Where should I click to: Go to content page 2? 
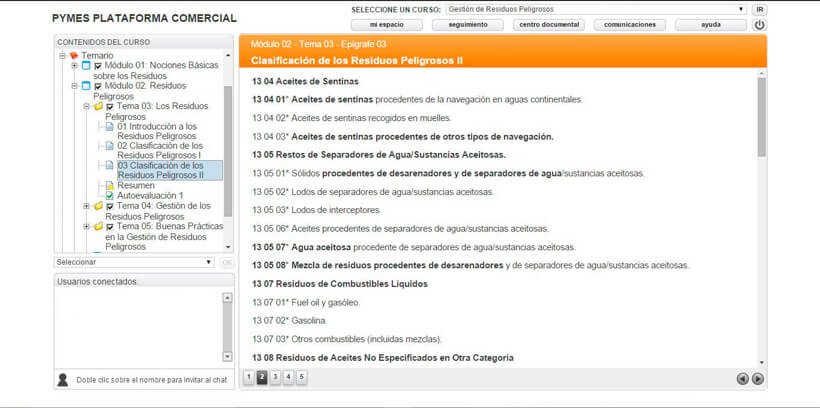coord(262,378)
